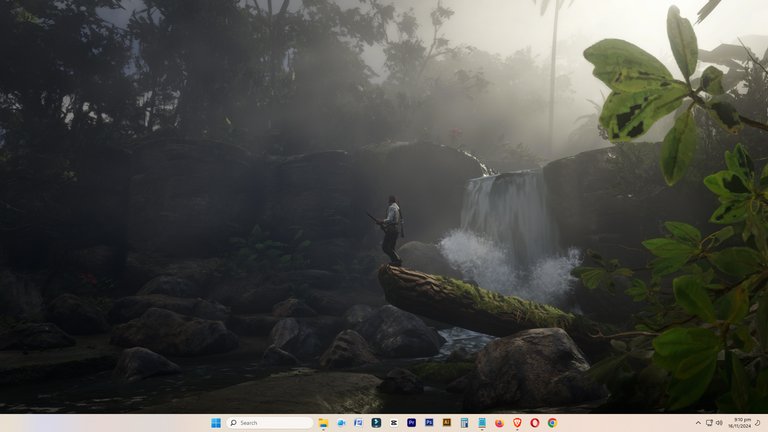Open Adobe Illustrator
The width and height of the screenshot is (768, 432).
point(447,423)
